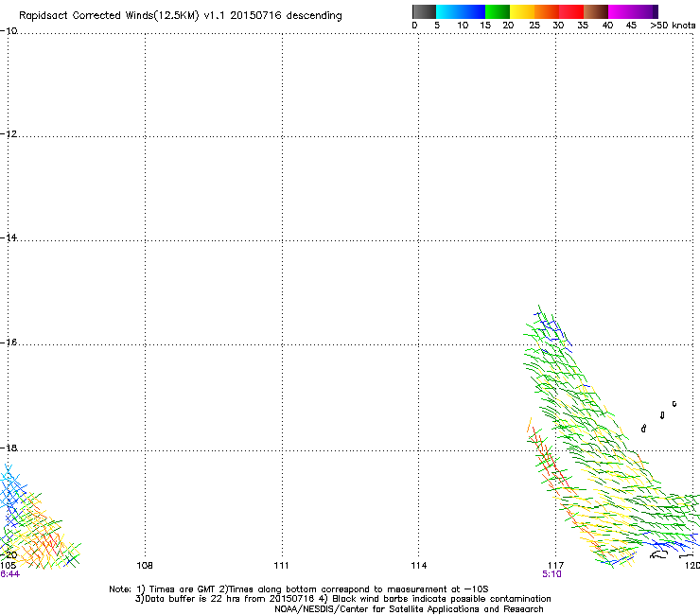700x615 pixels.
Task: Click the yellow 20-25 knots legend swatch
Action: pos(522,11)
